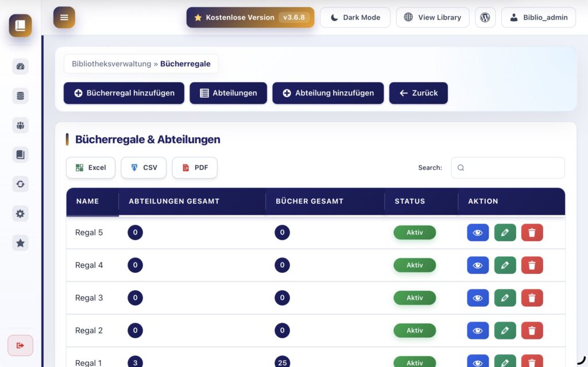Delete Regal 3 using trash icon
This screenshot has height=367, width=588.
[532, 298]
